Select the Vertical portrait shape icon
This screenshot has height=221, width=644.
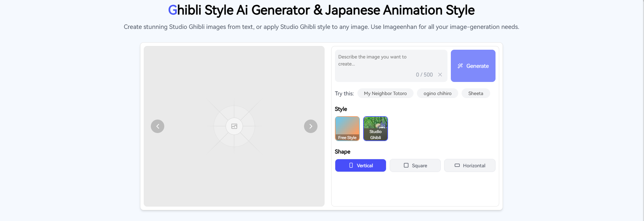(351, 166)
